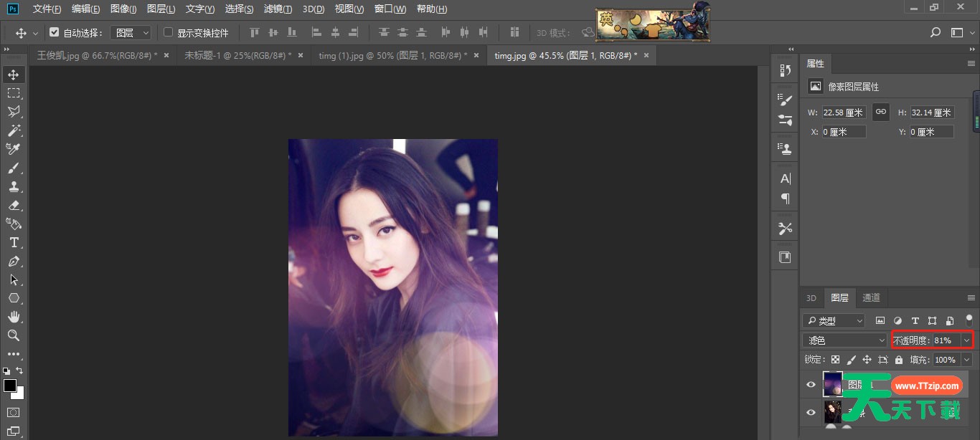Click the search icon in options bar
This screenshot has height=440, width=980.
click(x=935, y=33)
